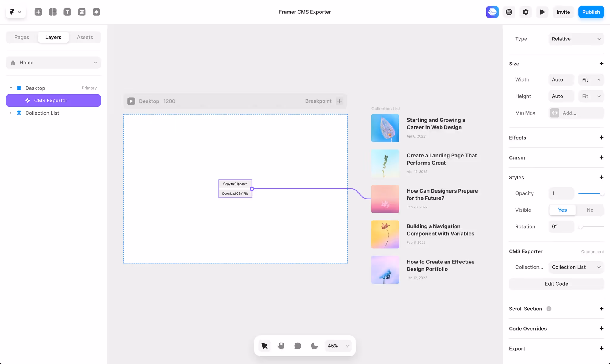Set Visible to No

[590, 210]
